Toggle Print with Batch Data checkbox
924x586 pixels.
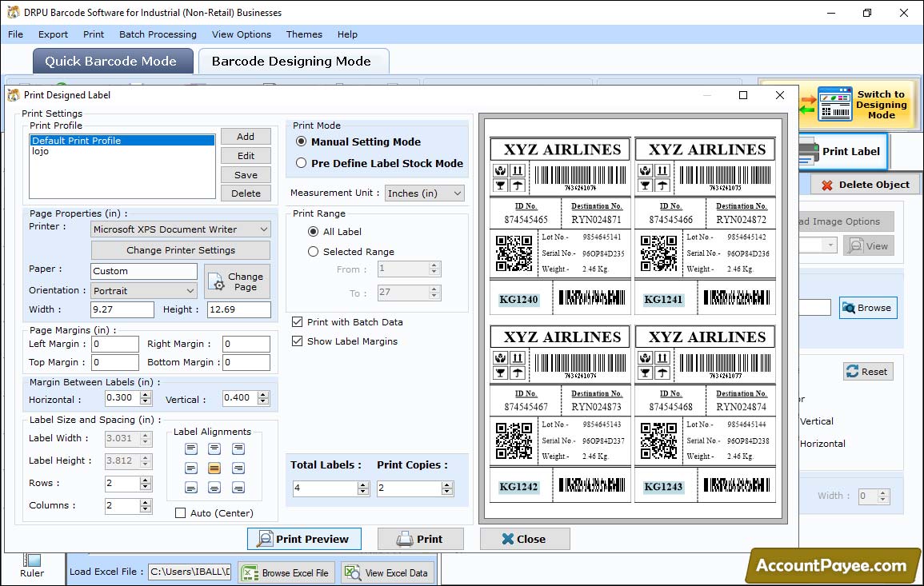click(297, 321)
